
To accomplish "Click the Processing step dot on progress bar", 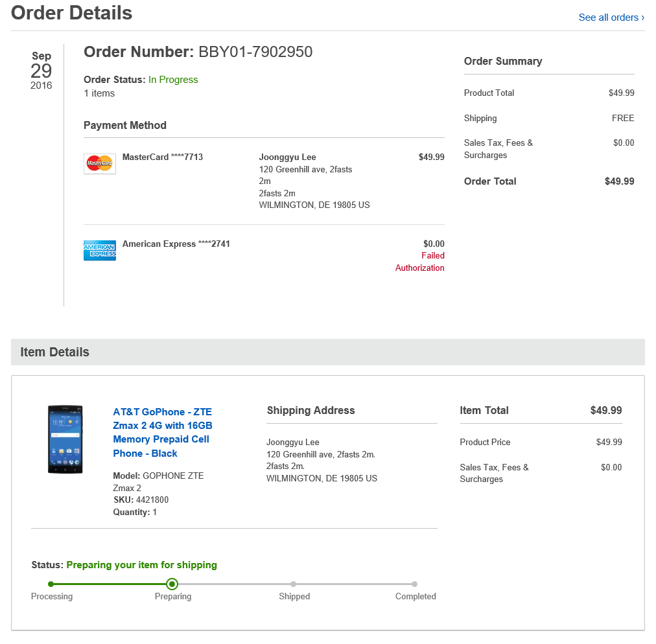I will pos(51,584).
